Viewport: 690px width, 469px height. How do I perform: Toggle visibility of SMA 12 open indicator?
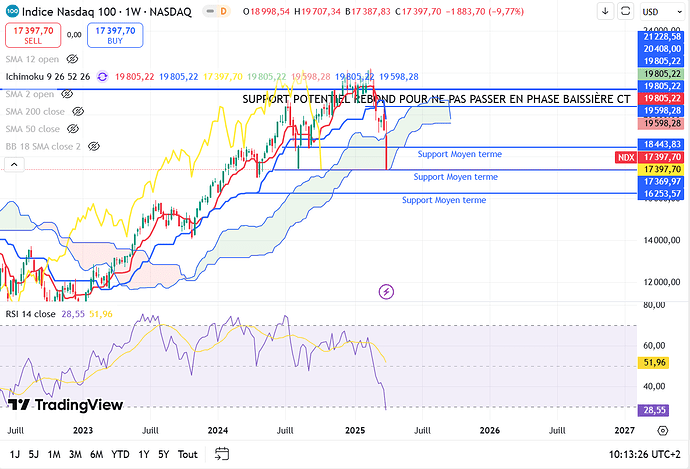tap(72, 59)
